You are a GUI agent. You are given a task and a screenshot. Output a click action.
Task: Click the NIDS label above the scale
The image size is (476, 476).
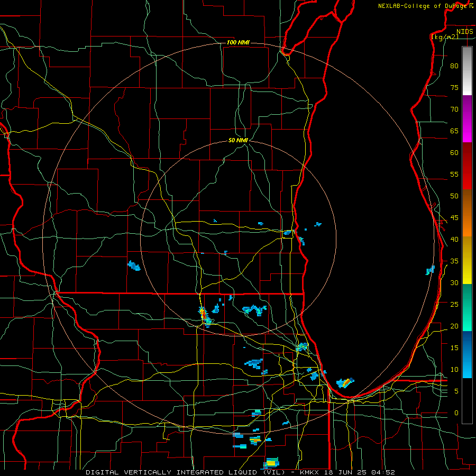(x=464, y=32)
